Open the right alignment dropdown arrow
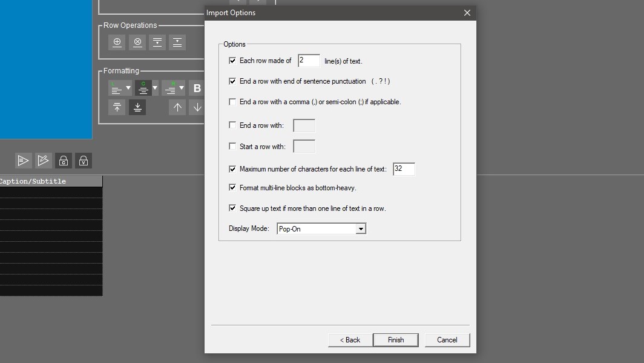644x363 pixels. (x=181, y=88)
